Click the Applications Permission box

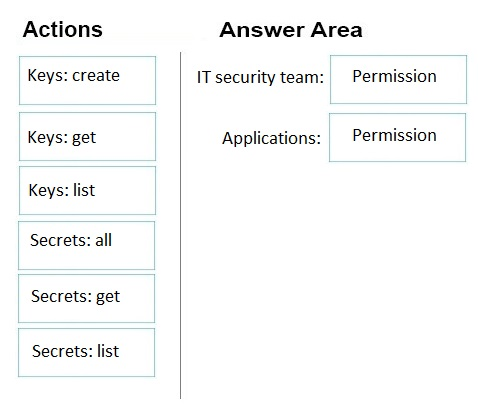coord(397,137)
